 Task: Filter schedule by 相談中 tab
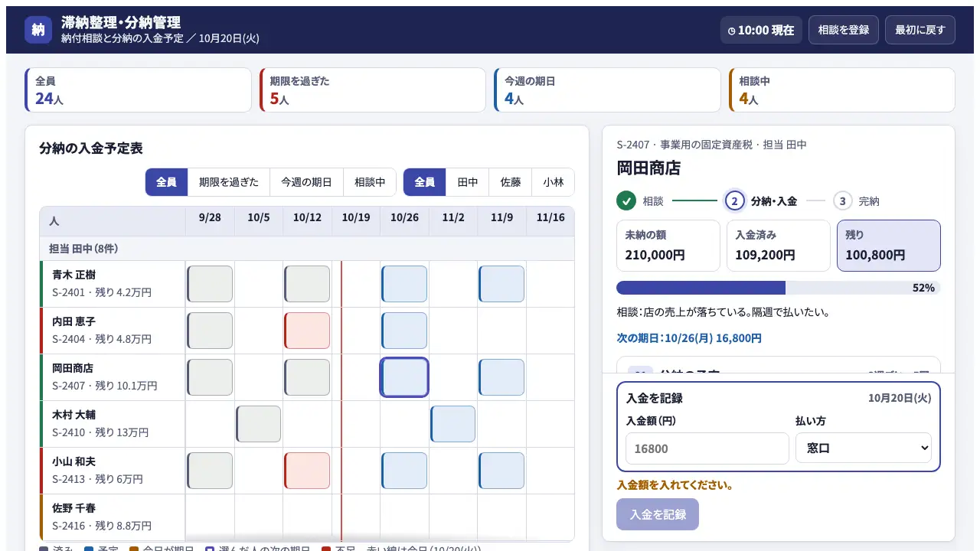pyautogui.click(x=370, y=182)
